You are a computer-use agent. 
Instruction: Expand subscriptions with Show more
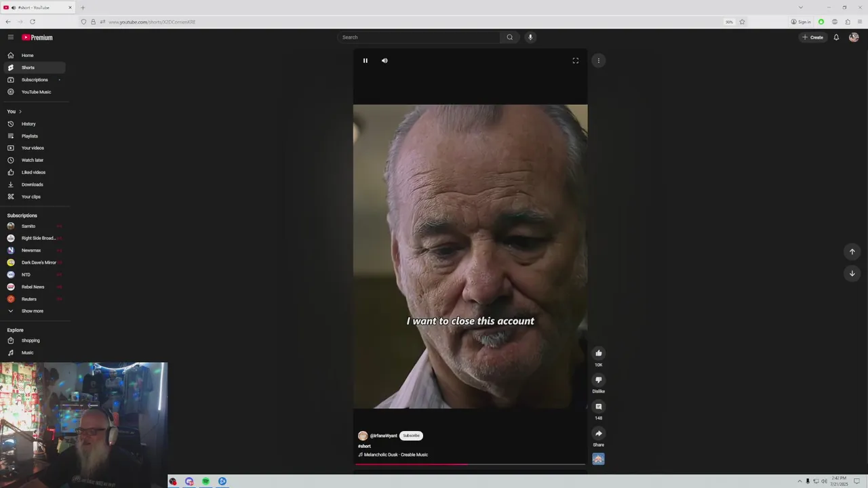click(x=34, y=311)
